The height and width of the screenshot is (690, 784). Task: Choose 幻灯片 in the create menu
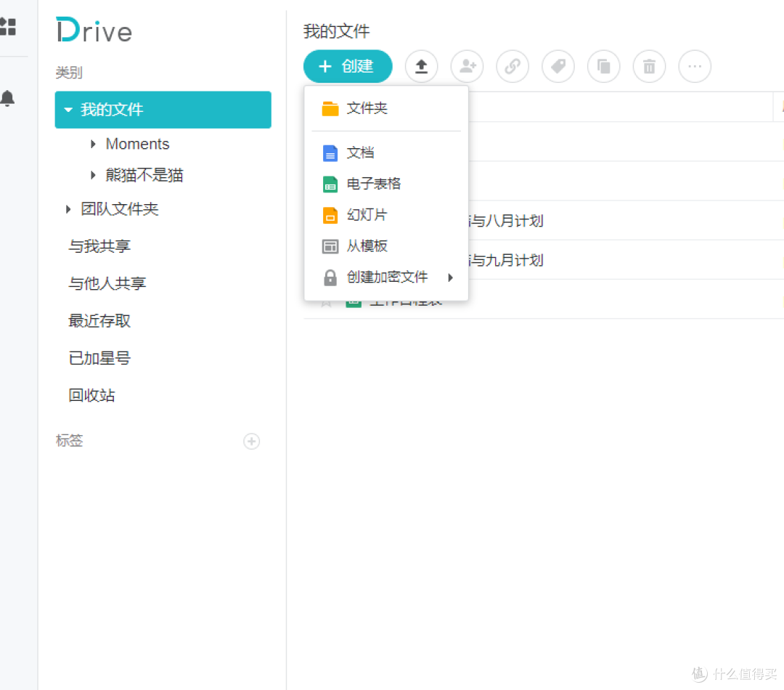point(367,215)
